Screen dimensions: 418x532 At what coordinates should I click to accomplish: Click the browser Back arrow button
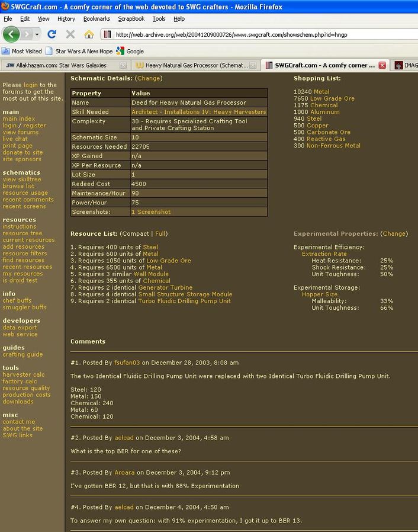coord(11,34)
